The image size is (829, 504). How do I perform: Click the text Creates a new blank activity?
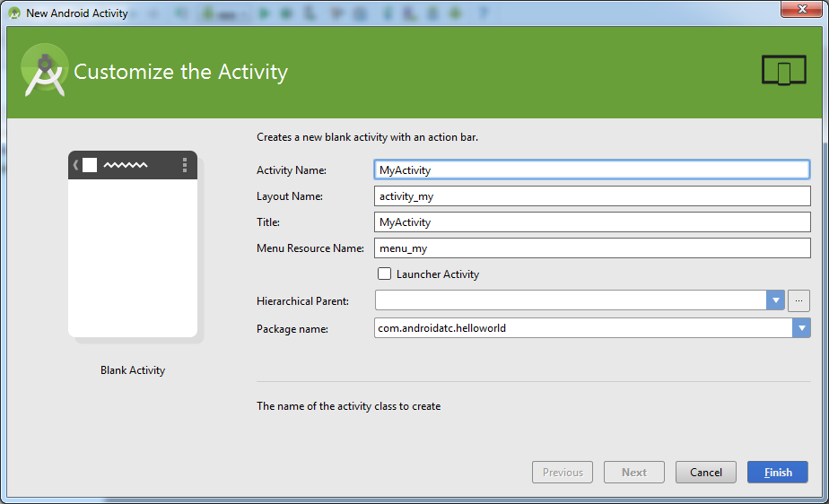tap(368, 137)
